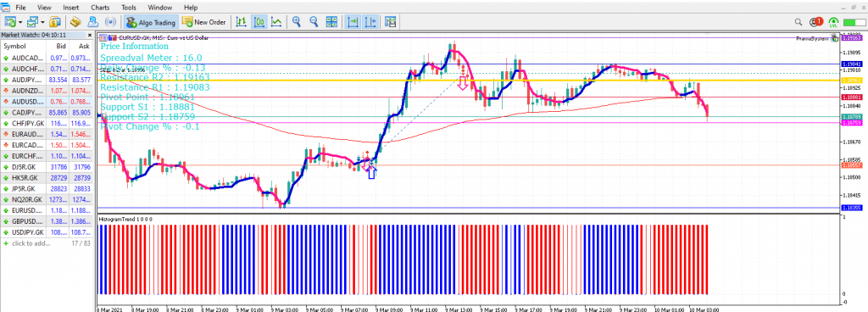Select the CHFJPY.GK row in Market Watch
Viewport: 868px width, 312px height.
point(47,124)
